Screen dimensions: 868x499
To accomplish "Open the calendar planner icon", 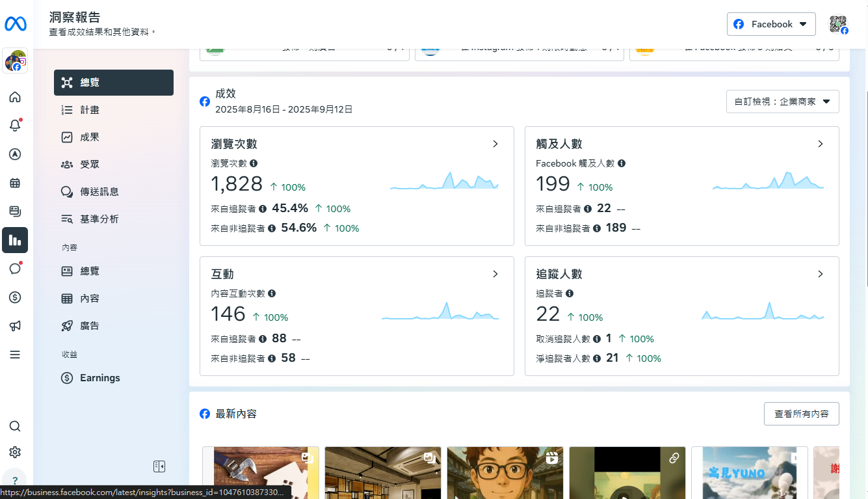I will [x=15, y=183].
